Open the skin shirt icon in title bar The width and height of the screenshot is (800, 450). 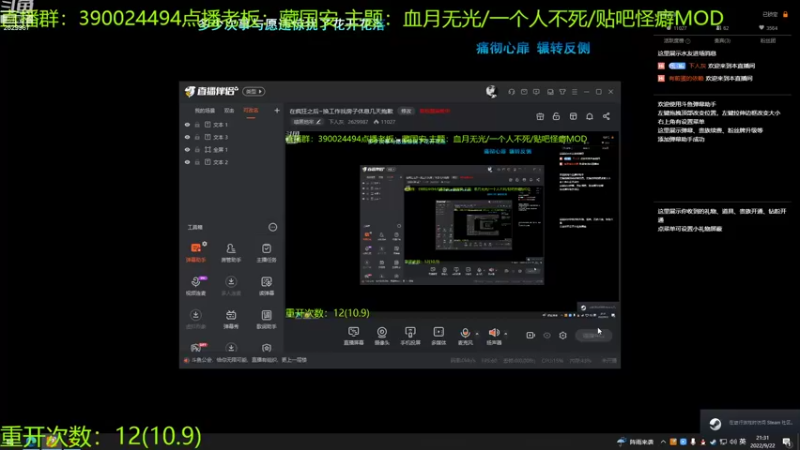(x=562, y=92)
